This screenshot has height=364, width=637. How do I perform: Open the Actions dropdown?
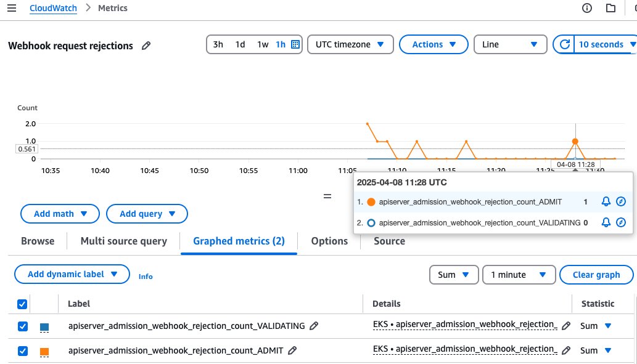point(434,44)
